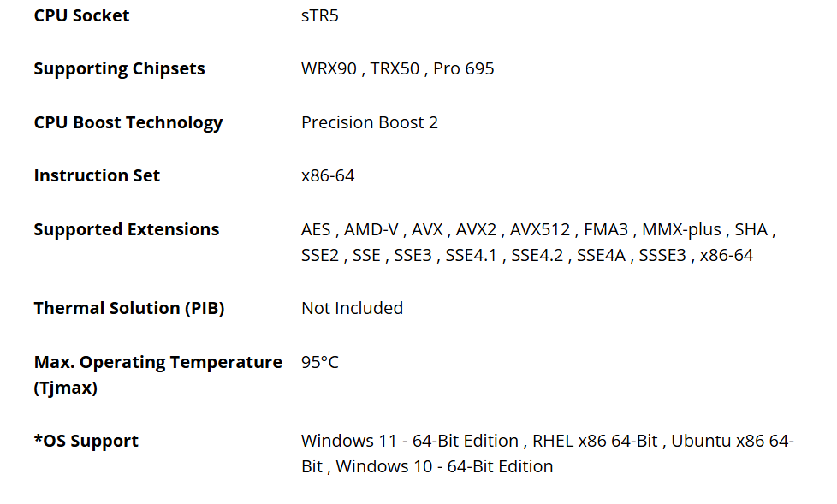Click the Thermal Solution (PIB) label
The image size is (837, 504).
tap(128, 308)
